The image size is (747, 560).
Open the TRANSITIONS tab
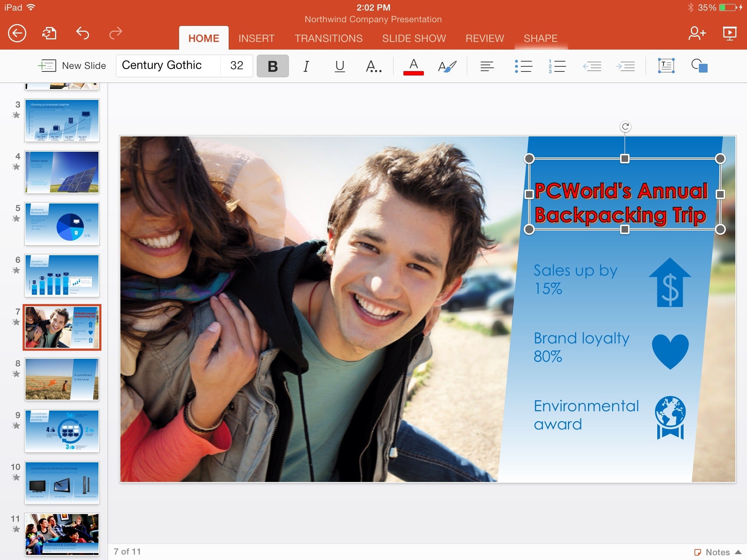(x=329, y=38)
